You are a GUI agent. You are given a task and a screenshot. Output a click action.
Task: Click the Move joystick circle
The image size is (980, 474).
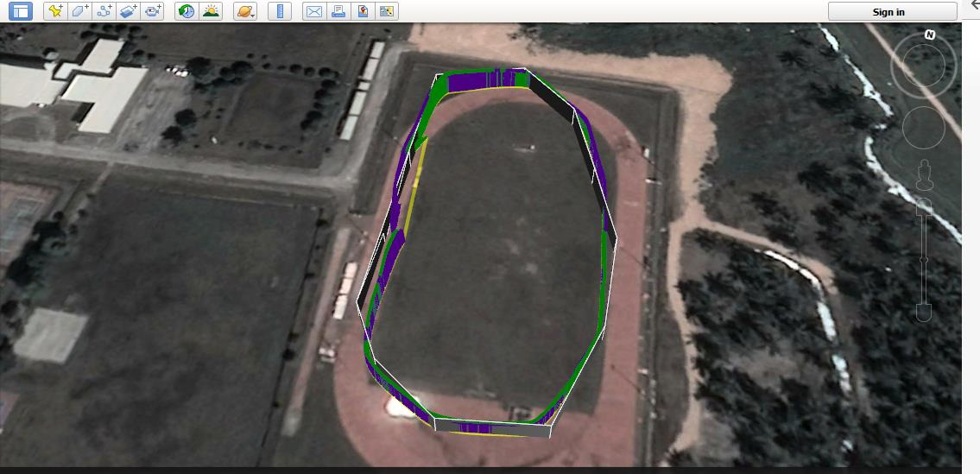click(923, 128)
